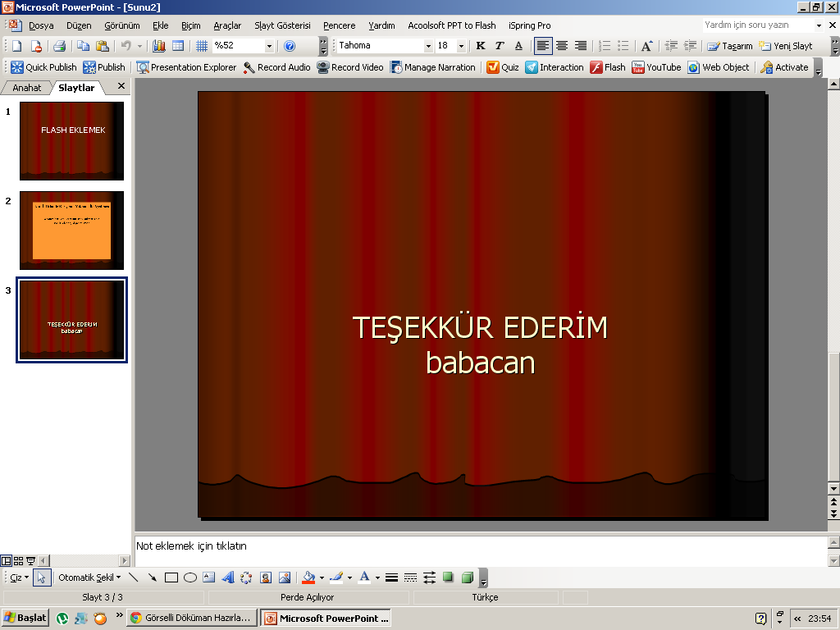Click the Print icon in toolbar
Image resolution: width=840 pixels, height=630 pixels.
click(x=59, y=46)
